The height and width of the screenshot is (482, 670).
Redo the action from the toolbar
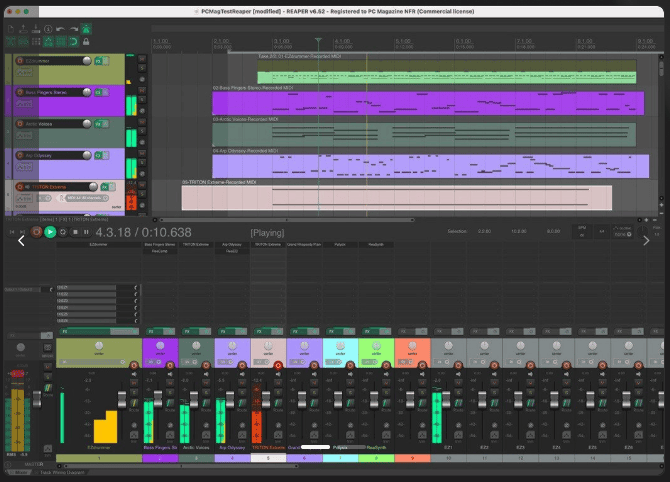pos(73,29)
